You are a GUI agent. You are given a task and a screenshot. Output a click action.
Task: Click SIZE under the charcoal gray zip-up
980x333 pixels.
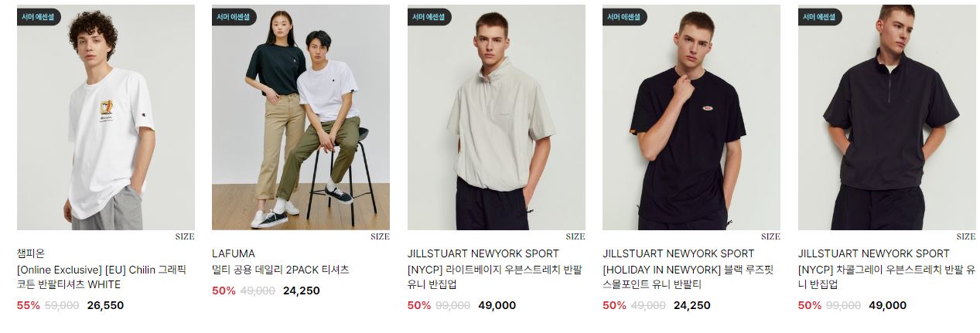pos(966,237)
